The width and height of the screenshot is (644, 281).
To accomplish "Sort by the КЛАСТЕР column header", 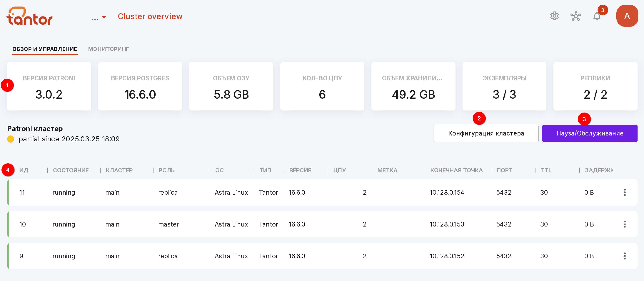I will coord(119,170).
